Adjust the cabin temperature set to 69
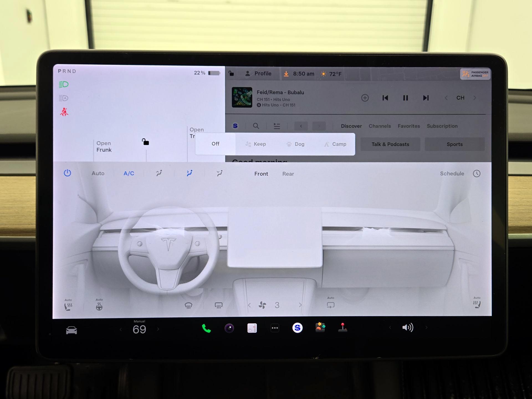Viewport: 532px width, 399px height. pos(139,329)
